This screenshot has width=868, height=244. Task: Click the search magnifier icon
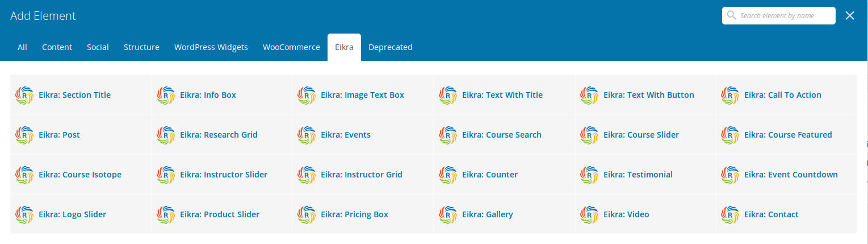click(731, 15)
